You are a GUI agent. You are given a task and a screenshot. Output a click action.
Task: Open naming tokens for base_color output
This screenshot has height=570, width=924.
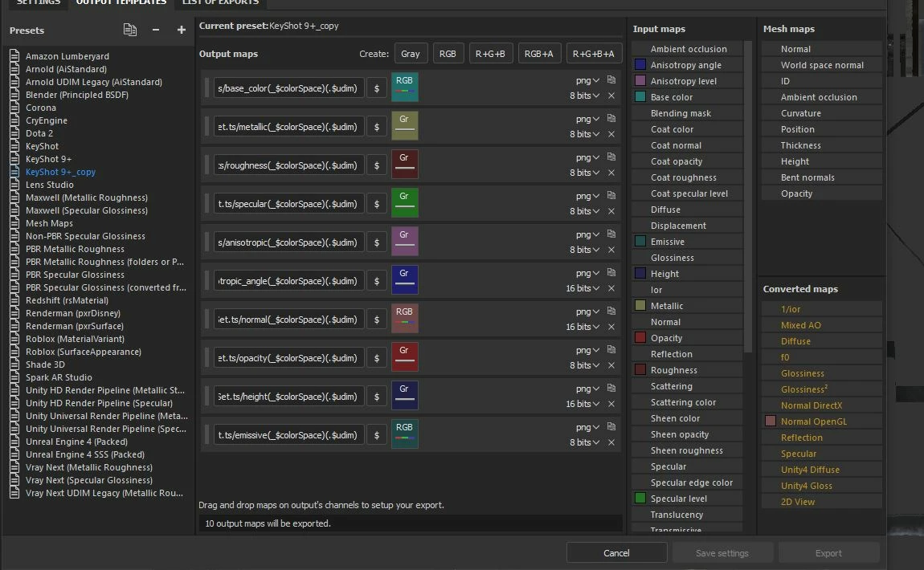(x=377, y=88)
